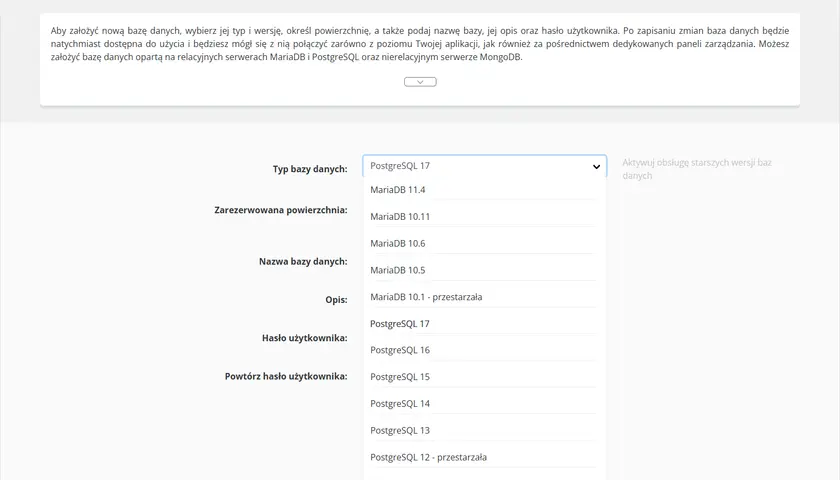Pick MariaDB 10.5 from dropdown list
The image size is (840, 480).
tap(483, 270)
